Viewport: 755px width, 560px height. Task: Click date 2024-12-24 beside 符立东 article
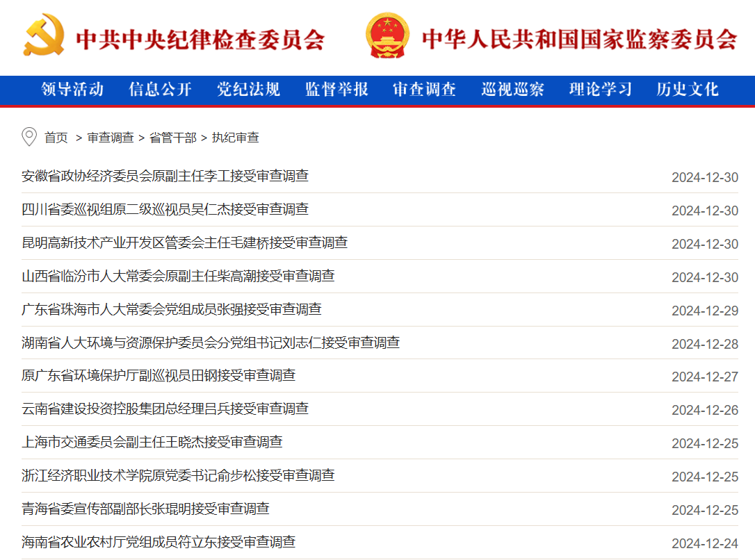coord(705,543)
